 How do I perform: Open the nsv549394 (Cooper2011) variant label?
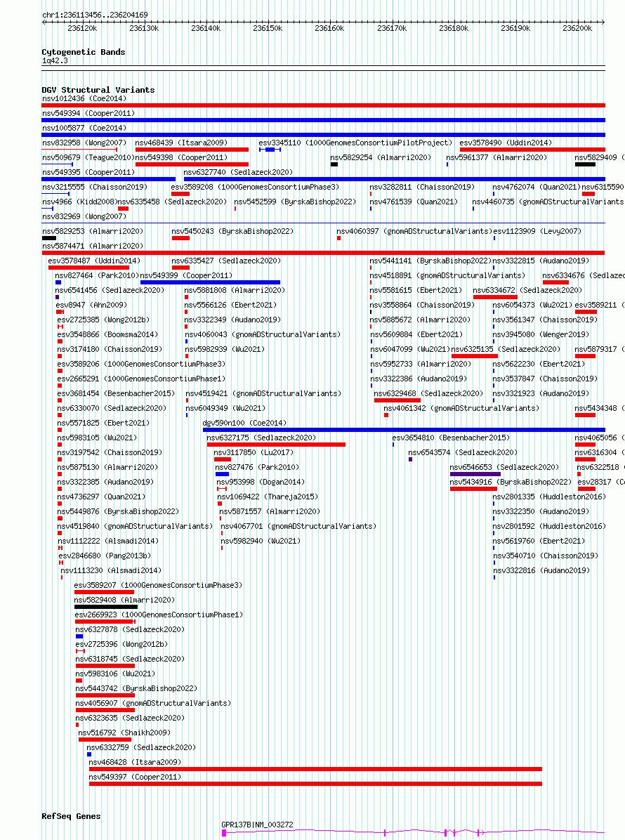coord(88,114)
